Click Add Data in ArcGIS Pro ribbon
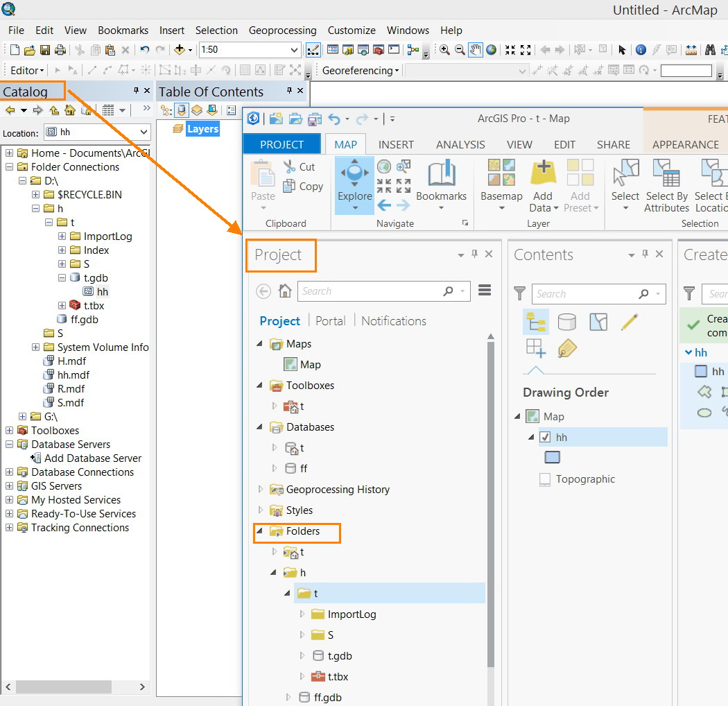 (543, 185)
